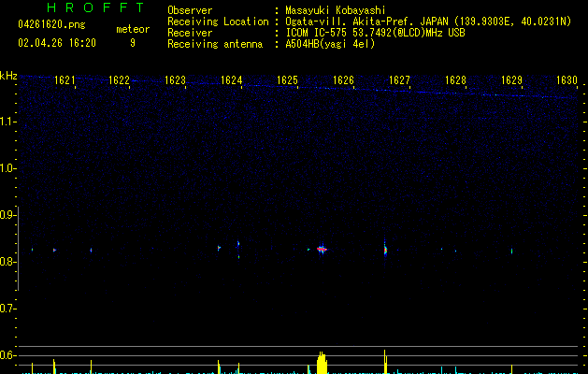Image resolution: width=588 pixels, height=374 pixels.
Task: Select the observer name Masayuki Kobayashi
Action: click(336, 10)
